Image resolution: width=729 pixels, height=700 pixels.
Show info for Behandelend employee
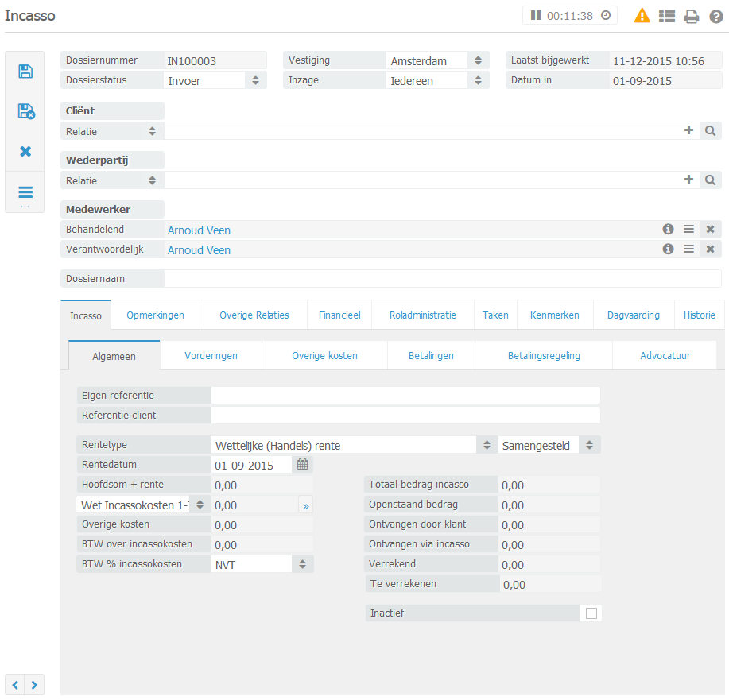coord(668,229)
